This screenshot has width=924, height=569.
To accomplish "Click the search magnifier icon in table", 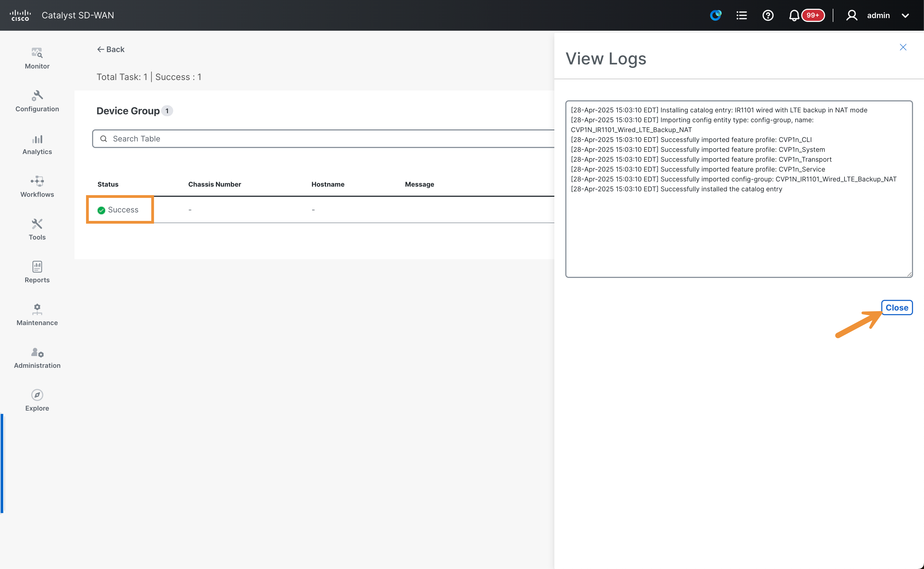I will (x=104, y=139).
